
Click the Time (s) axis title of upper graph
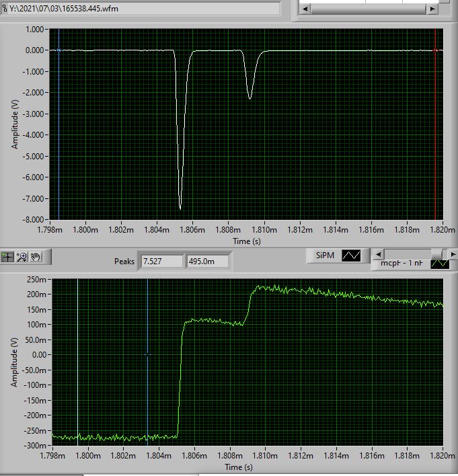[x=247, y=241]
